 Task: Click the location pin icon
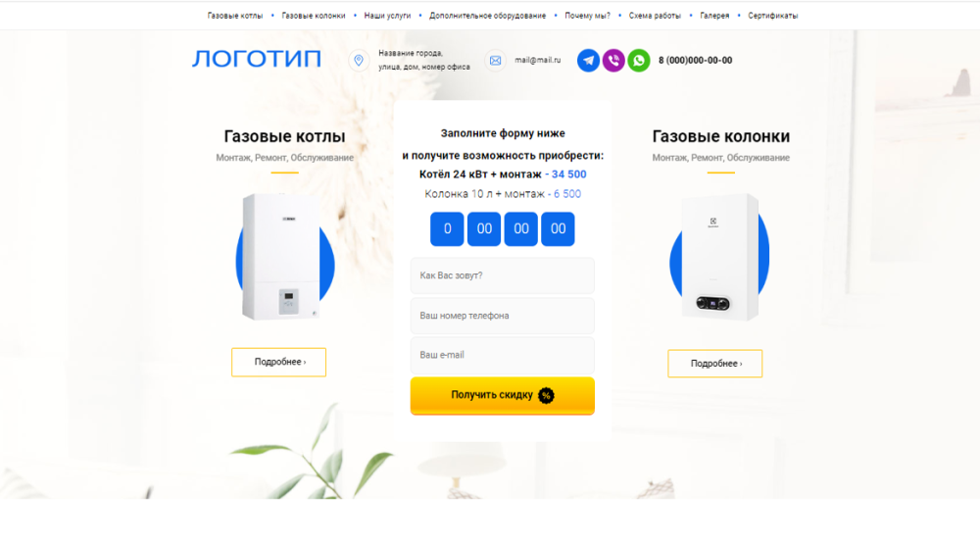coord(359,61)
